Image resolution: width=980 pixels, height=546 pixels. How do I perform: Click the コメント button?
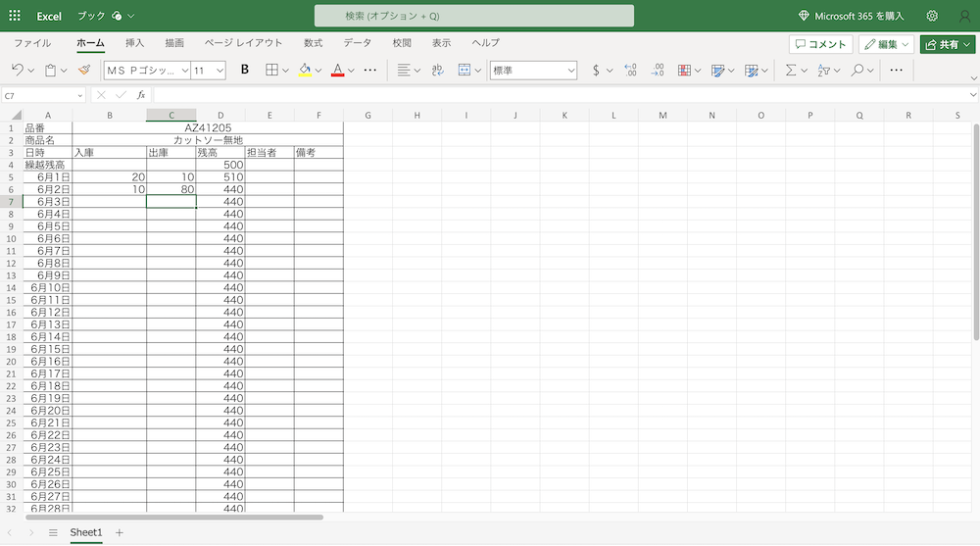click(x=820, y=44)
